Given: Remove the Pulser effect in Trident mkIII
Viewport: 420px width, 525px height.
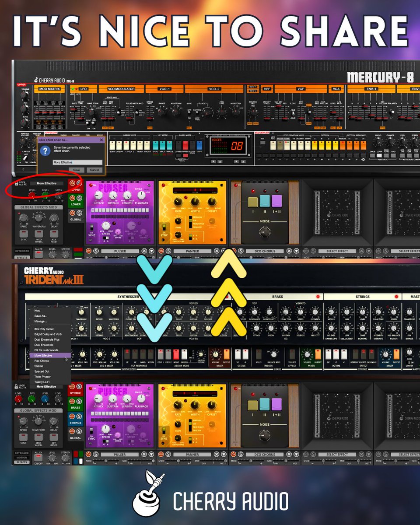Looking at the screenshot, I should [x=144, y=454].
